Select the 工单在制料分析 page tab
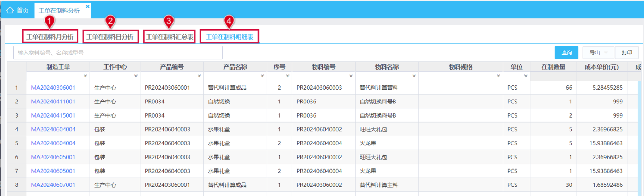The width and height of the screenshot is (644, 196). coord(59,11)
